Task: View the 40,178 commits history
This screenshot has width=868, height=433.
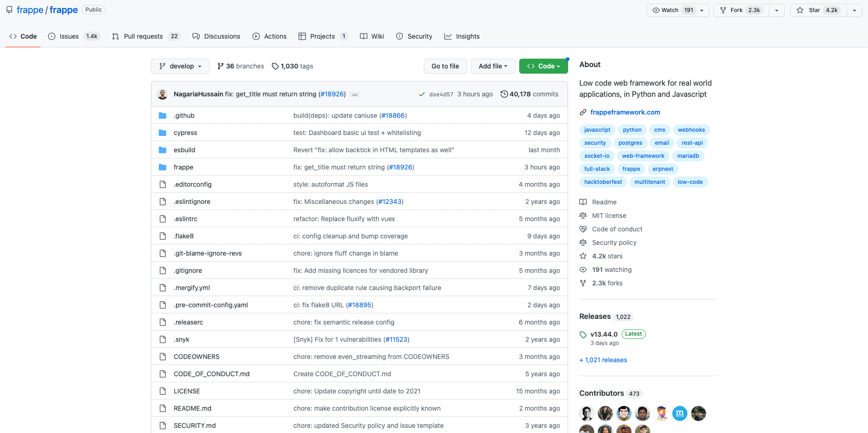Action: (529, 94)
